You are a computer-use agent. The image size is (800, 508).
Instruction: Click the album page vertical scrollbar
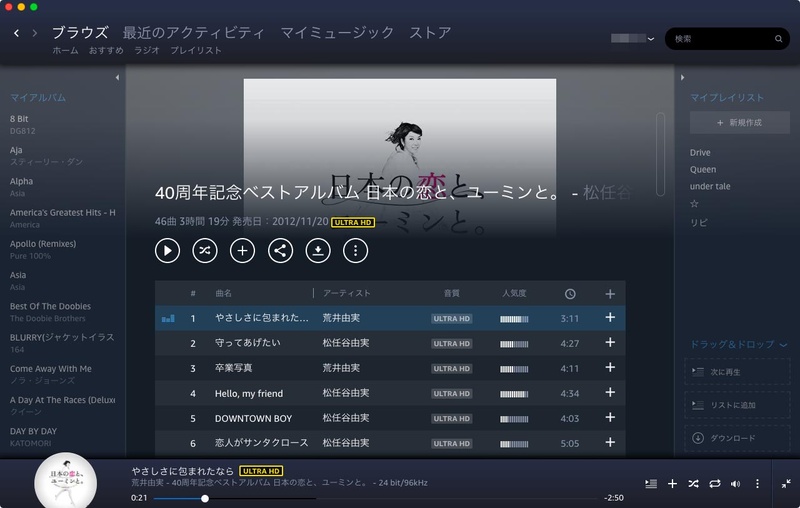tap(660, 154)
